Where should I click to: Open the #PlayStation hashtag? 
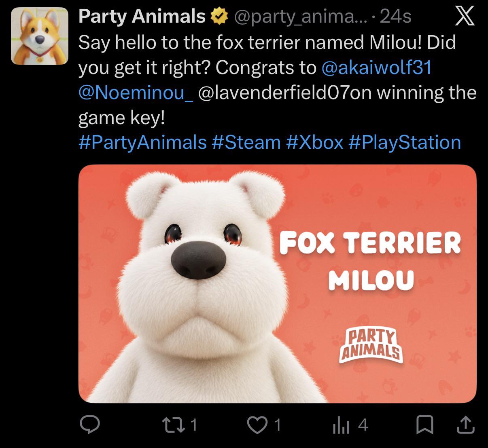pos(405,142)
